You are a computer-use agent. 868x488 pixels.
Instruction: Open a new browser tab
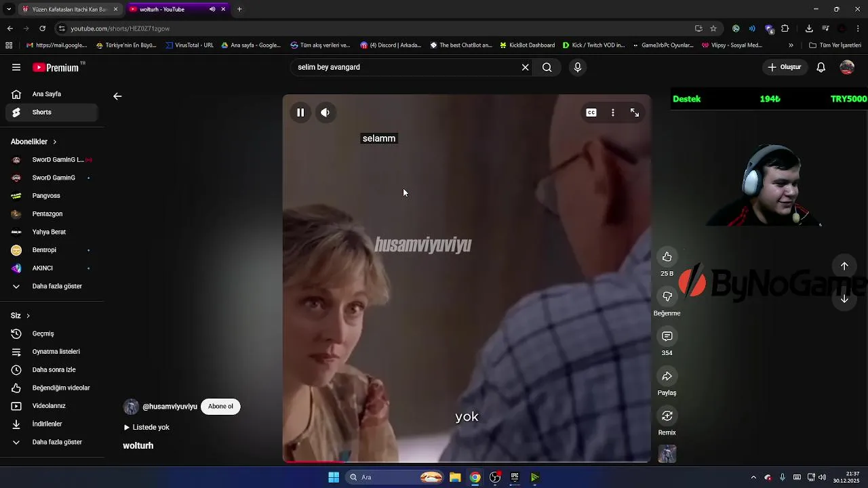(239, 9)
